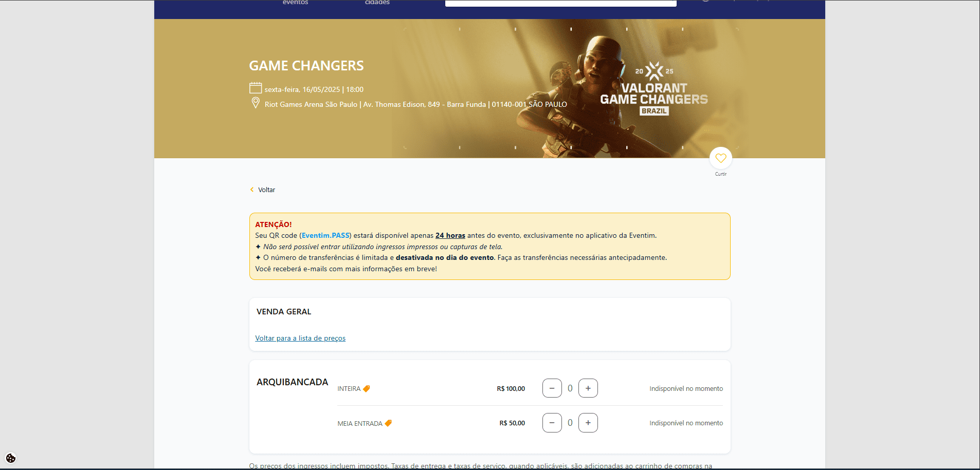Decrease INTEIRA ticket quantity with minus
The height and width of the screenshot is (470, 980).
(x=552, y=388)
